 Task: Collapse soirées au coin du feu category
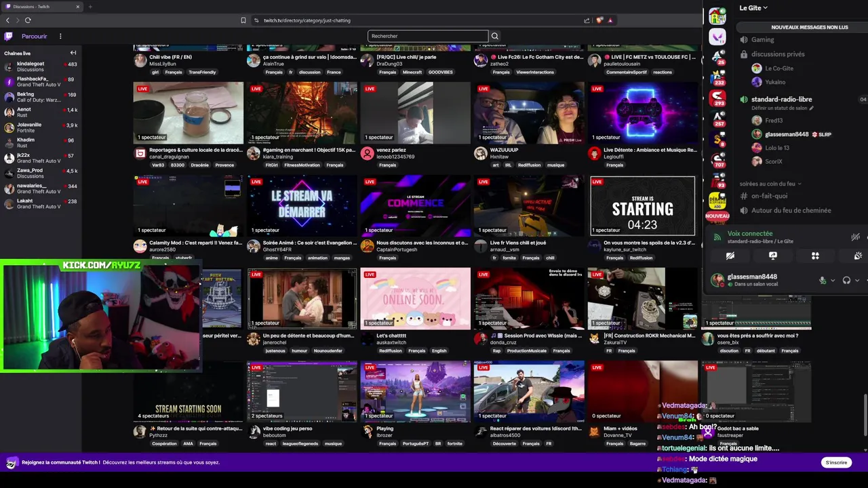[770, 184]
